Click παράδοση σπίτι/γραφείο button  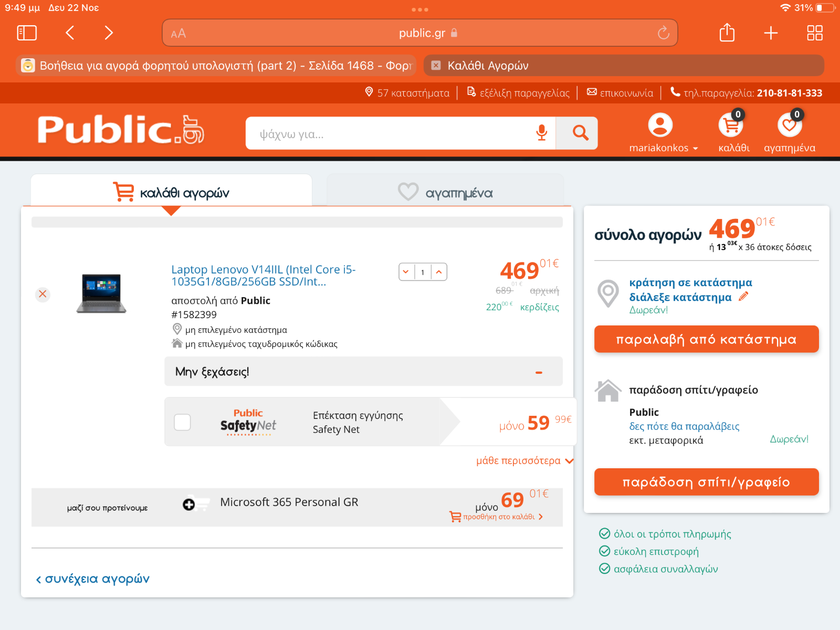(706, 482)
